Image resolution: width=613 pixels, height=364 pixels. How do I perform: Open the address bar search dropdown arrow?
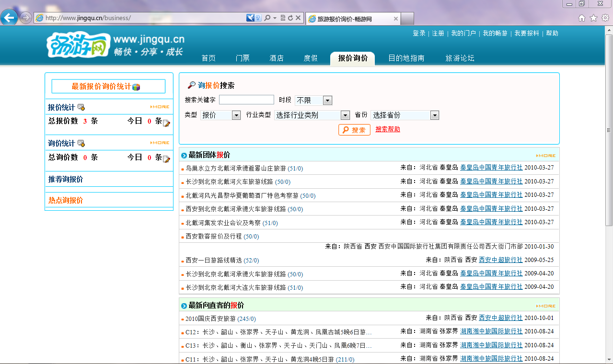coord(275,18)
